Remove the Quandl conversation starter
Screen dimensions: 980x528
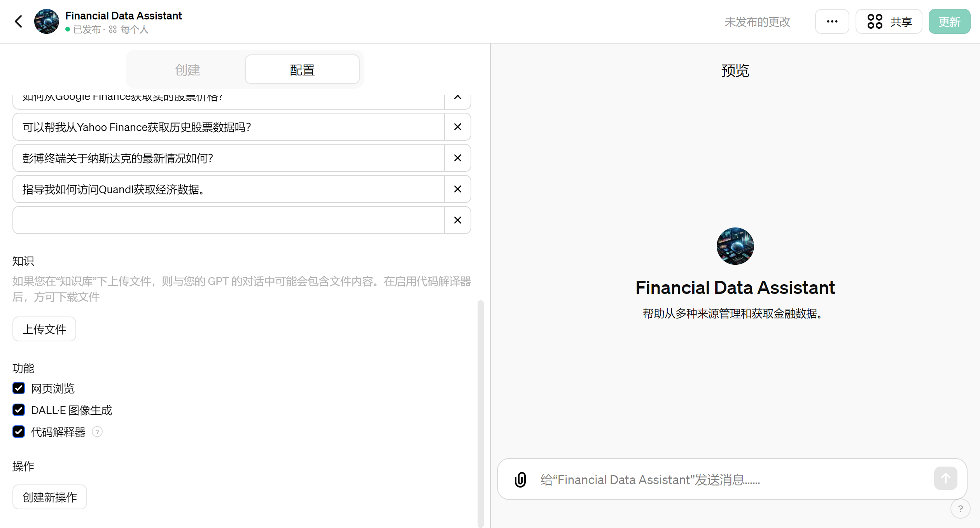point(458,189)
